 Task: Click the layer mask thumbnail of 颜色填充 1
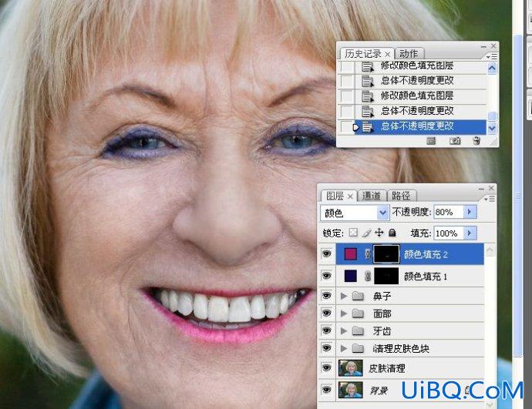point(386,276)
